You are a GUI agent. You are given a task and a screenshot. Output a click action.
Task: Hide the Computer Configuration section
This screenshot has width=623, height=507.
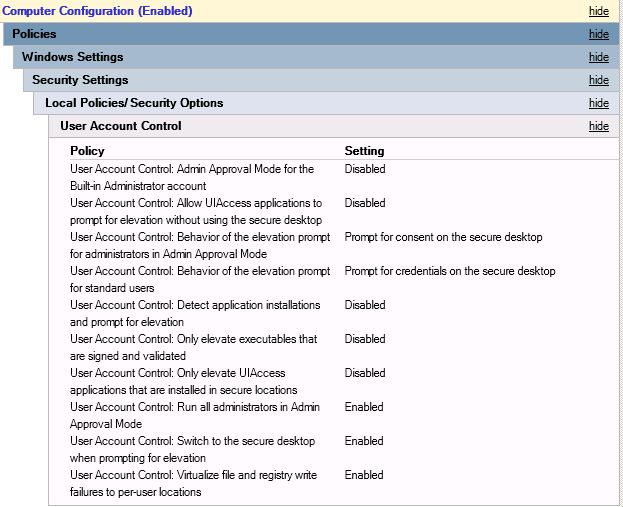point(598,11)
